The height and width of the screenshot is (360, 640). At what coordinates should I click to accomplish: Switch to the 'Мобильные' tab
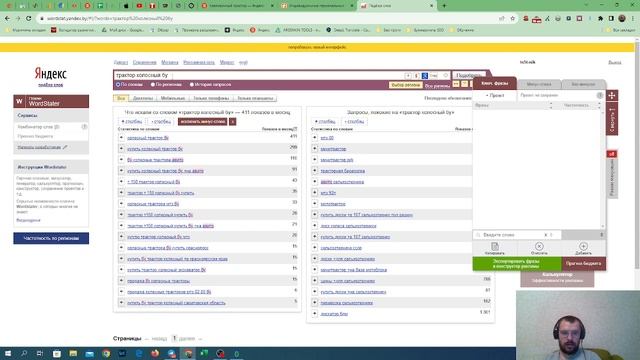coord(173,98)
